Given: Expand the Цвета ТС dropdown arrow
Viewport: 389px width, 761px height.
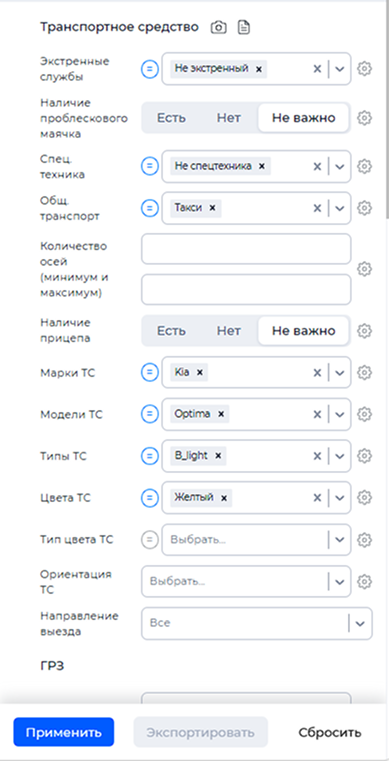Looking at the screenshot, I should coord(340,497).
